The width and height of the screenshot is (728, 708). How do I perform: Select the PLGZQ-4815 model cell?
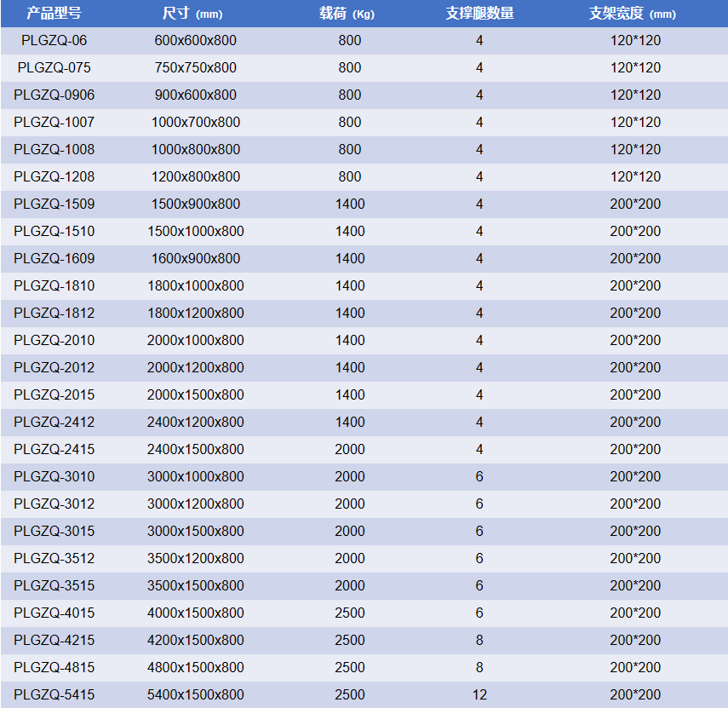point(54,667)
